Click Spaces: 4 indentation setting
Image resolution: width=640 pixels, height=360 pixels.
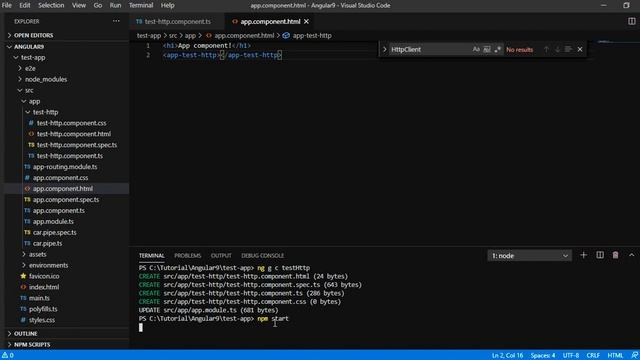(543, 355)
